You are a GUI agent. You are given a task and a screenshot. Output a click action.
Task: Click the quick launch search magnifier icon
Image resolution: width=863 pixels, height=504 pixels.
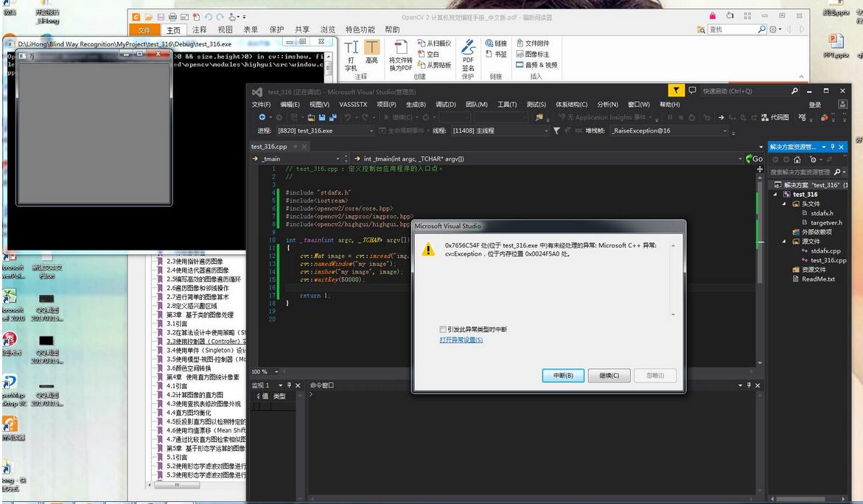(x=794, y=91)
